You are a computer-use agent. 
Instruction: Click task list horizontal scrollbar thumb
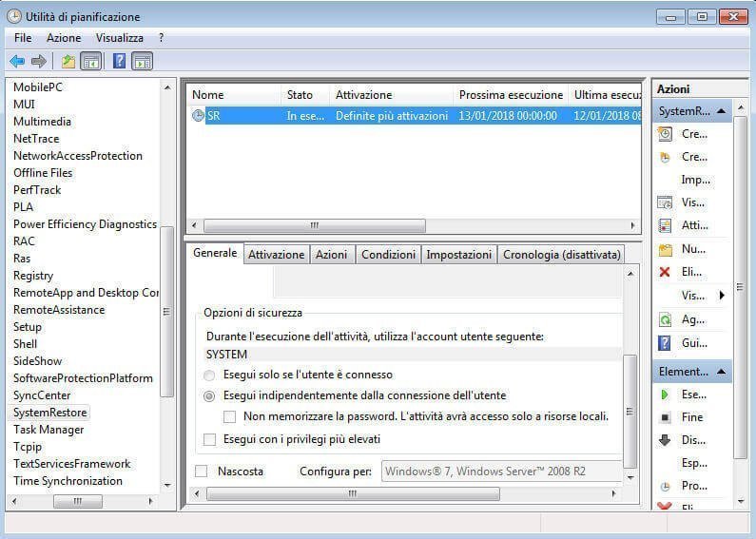(x=315, y=225)
